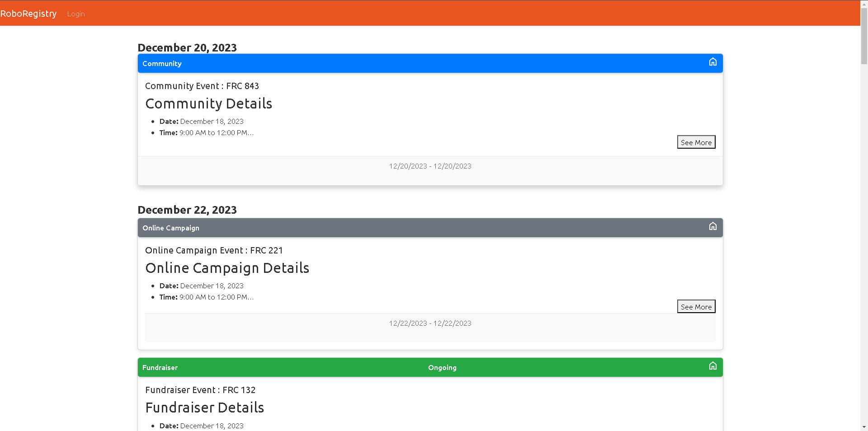Click the 12/22/2023 date range footer
Screen dimensions: 868x431
430,323
